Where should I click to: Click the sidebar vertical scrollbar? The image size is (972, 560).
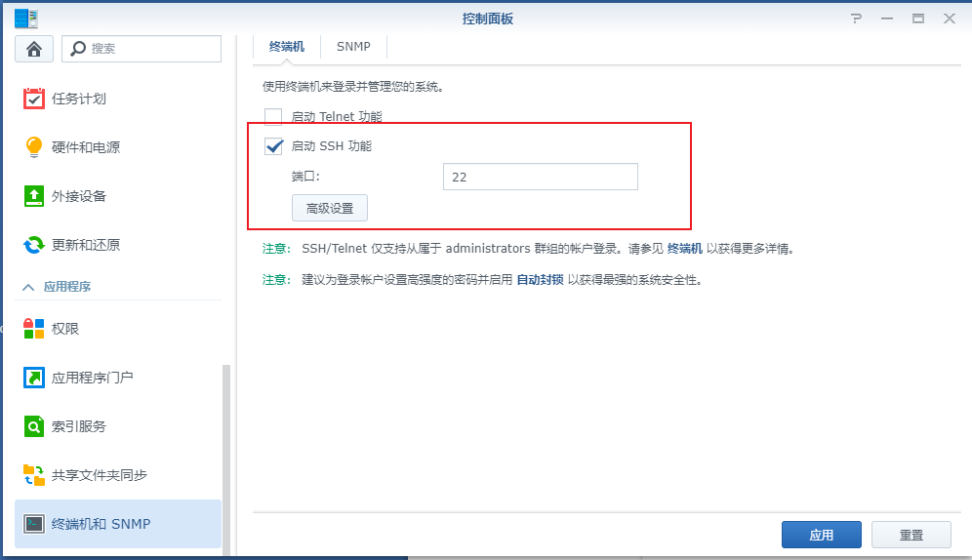[x=226, y=460]
